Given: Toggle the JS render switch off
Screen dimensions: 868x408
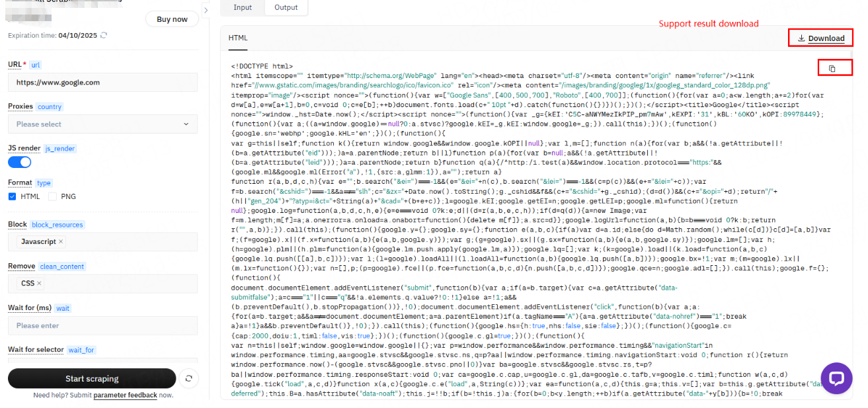Looking at the screenshot, I should click(x=20, y=162).
